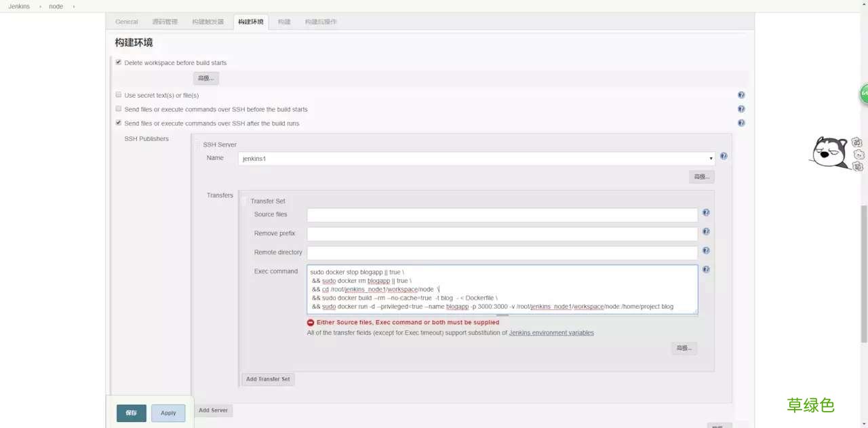Screen dimensions: 868x428
Task: Open help for the Remote directory field
Action: pos(705,250)
